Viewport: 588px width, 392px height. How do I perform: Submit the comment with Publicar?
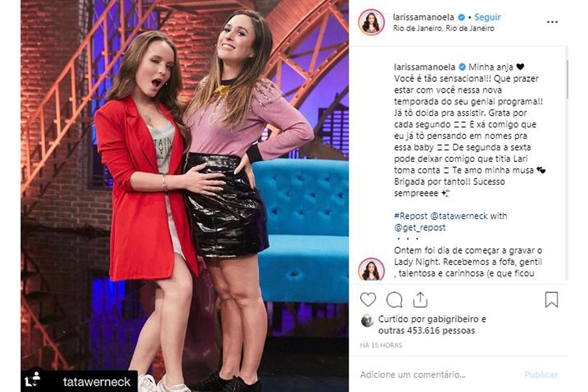541,374
